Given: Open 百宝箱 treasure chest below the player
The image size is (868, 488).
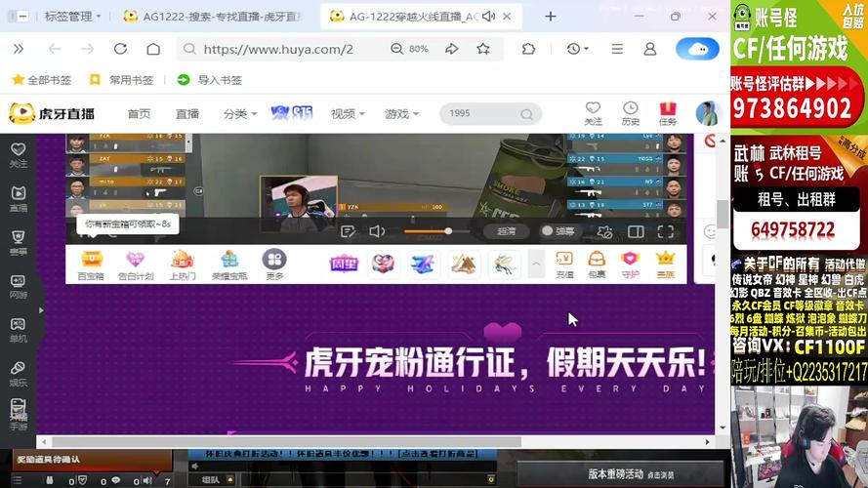Looking at the screenshot, I should click(x=92, y=264).
